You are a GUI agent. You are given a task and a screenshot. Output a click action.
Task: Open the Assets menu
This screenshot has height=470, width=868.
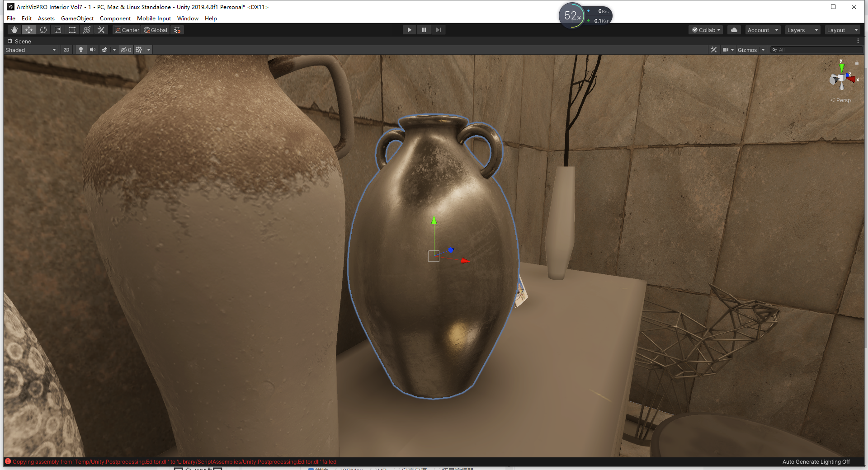[x=46, y=19]
